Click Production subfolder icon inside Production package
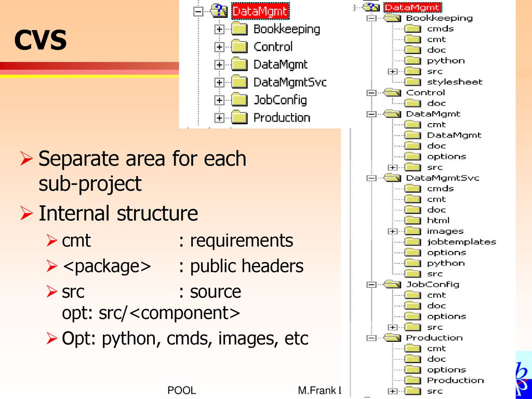Image resolution: width=532 pixels, height=399 pixels. tap(413, 380)
